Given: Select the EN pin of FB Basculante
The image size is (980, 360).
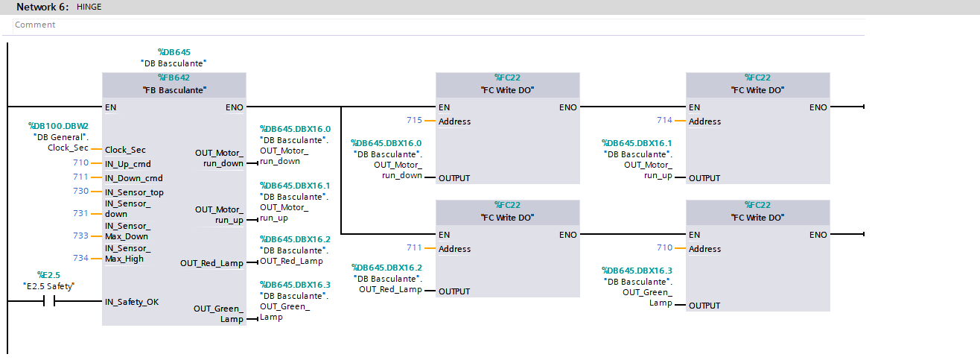Looking at the screenshot, I should click(111, 107).
